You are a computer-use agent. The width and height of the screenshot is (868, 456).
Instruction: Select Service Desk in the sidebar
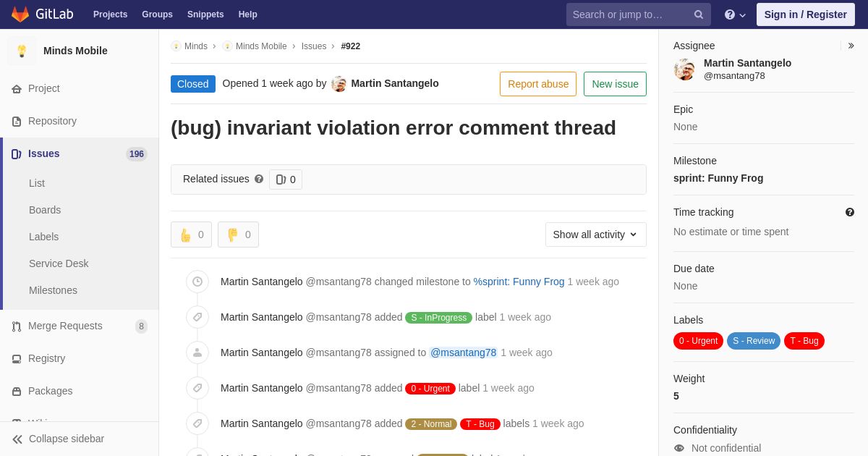click(x=59, y=263)
